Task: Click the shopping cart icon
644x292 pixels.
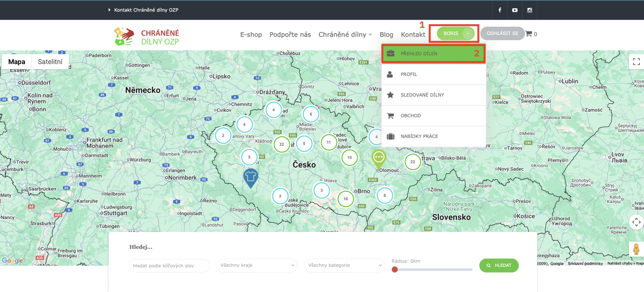Action: tap(529, 34)
